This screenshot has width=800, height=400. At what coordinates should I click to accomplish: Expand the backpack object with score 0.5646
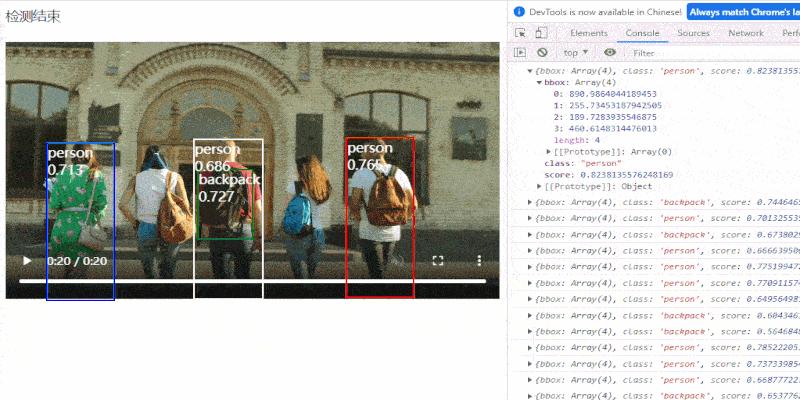point(530,332)
